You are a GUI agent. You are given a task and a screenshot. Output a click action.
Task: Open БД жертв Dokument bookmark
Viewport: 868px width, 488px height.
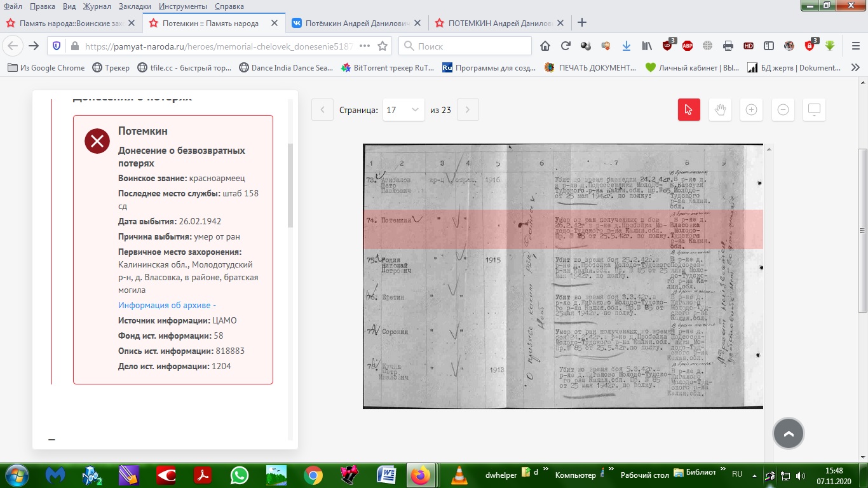point(794,68)
